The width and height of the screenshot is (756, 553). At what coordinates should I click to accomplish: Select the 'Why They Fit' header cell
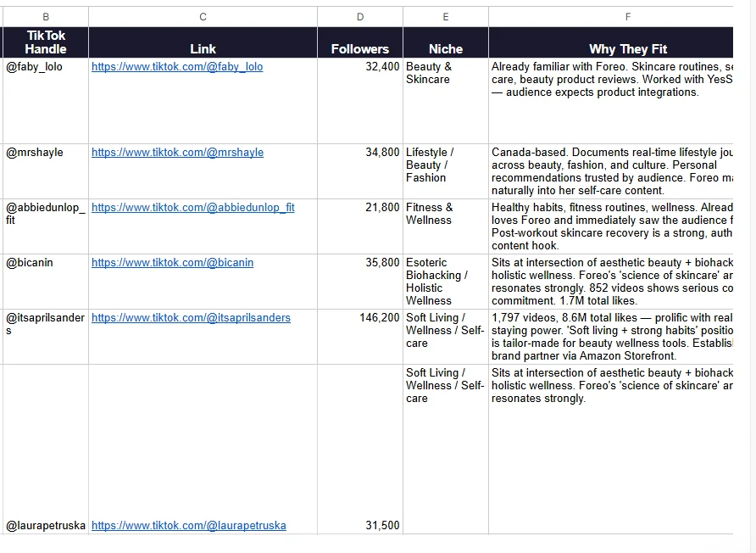611,42
